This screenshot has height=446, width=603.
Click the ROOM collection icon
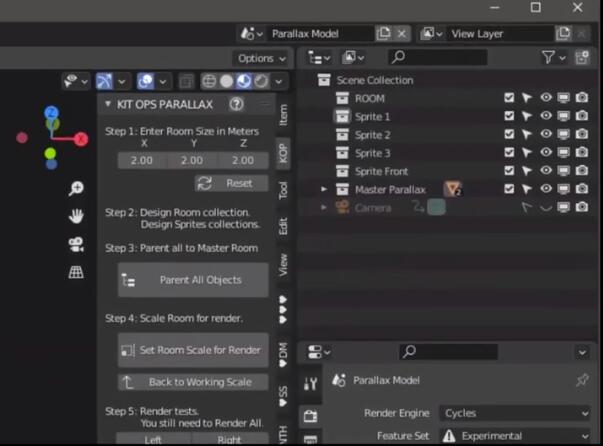342,98
